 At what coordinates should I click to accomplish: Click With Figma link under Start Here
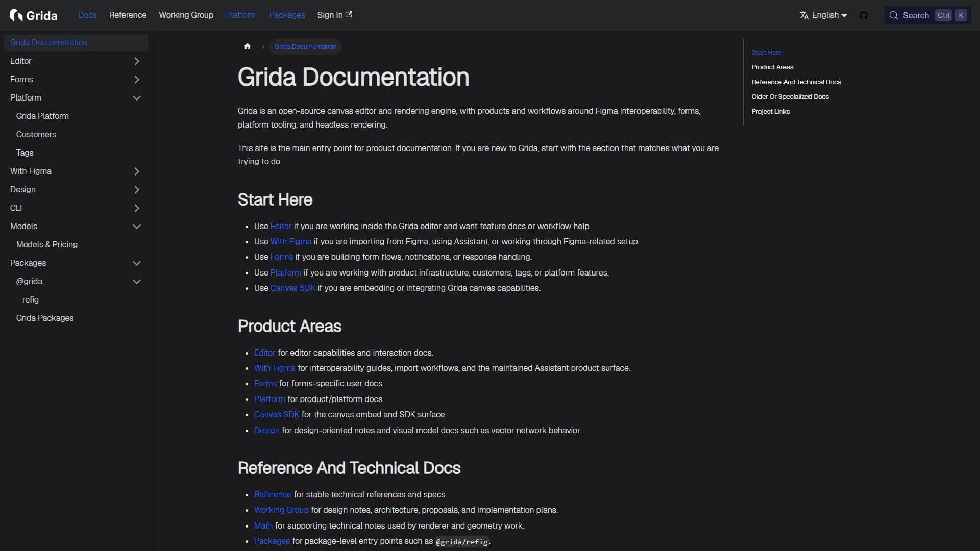pos(291,242)
